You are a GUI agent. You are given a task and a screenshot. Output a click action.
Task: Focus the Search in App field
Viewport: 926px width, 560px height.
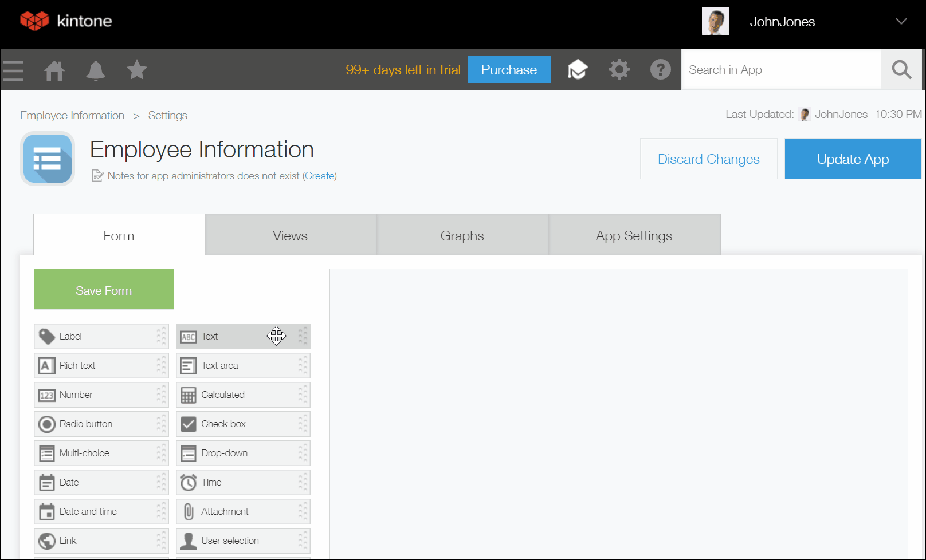[780, 70]
